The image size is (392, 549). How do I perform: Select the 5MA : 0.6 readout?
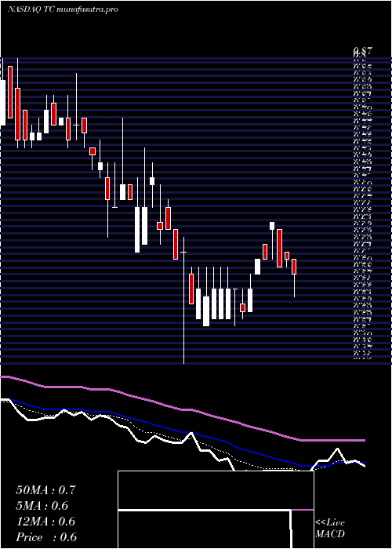point(42,506)
